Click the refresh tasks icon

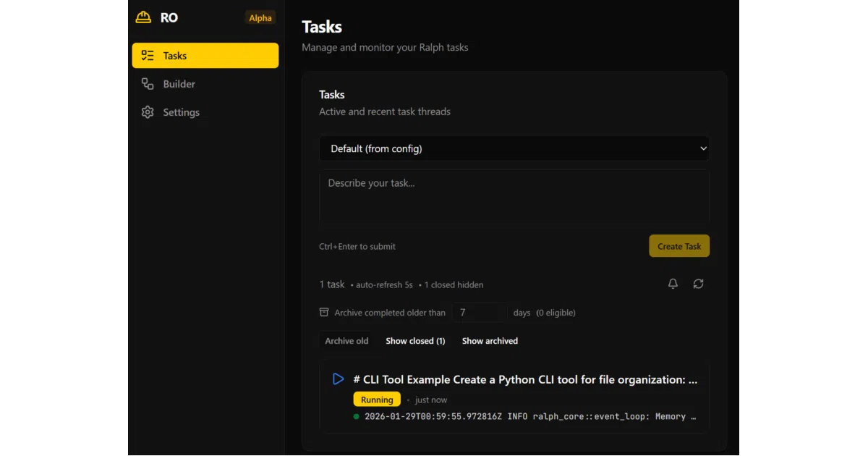[x=698, y=284]
